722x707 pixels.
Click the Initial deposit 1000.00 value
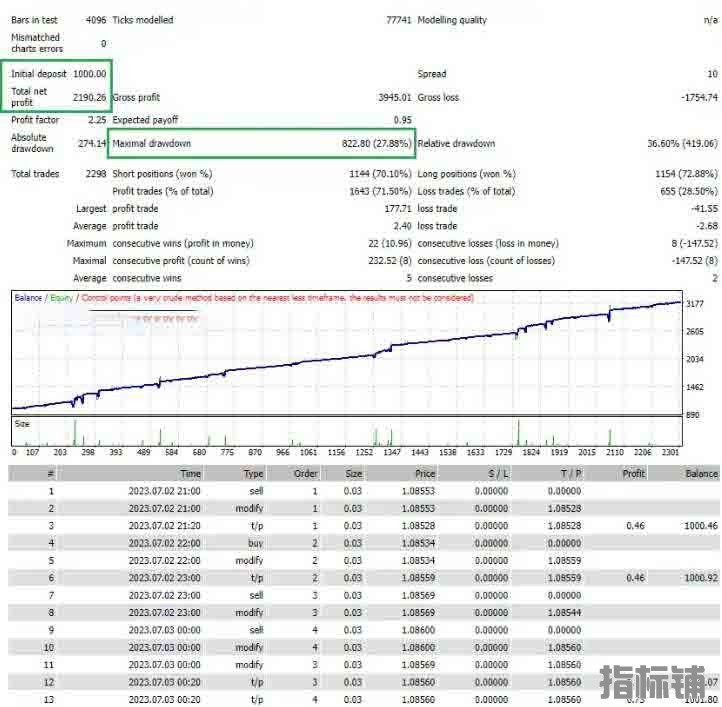pyautogui.click(x=89, y=74)
